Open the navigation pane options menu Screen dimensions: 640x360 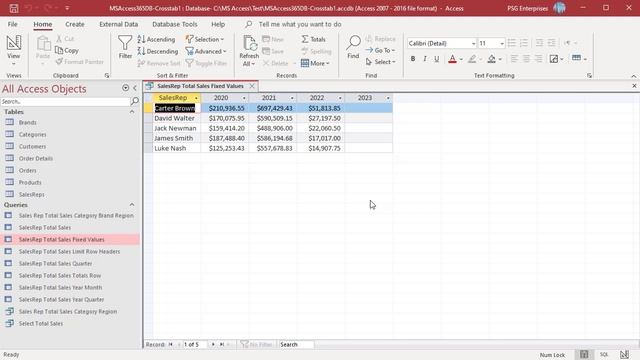[125, 88]
